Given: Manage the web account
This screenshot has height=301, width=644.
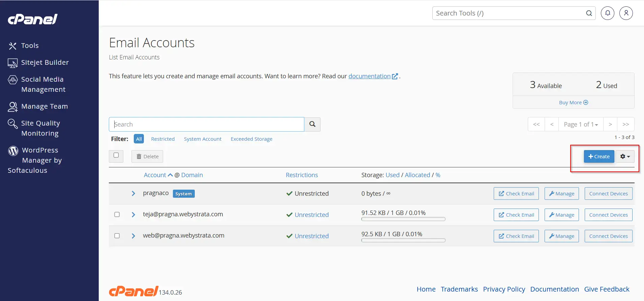Looking at the screenshot, I should click(562, 236).
